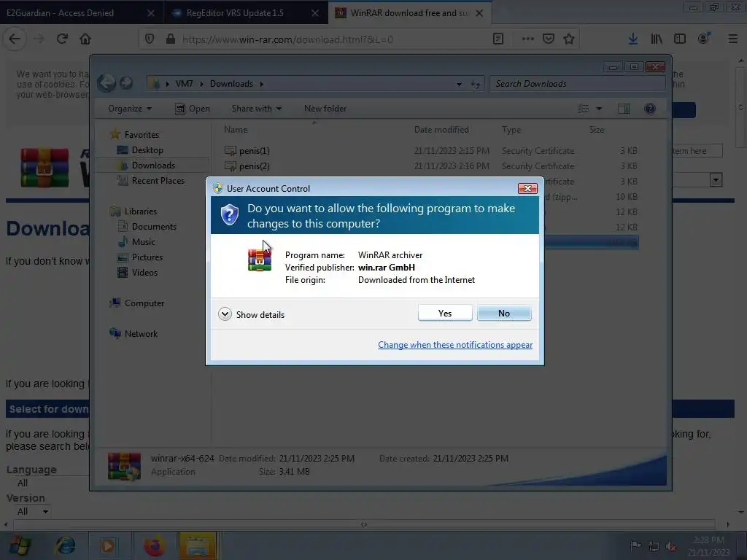747x560 pixels.
Task: Open Change when these notifications appear link
Action: (x=455, y=345)
